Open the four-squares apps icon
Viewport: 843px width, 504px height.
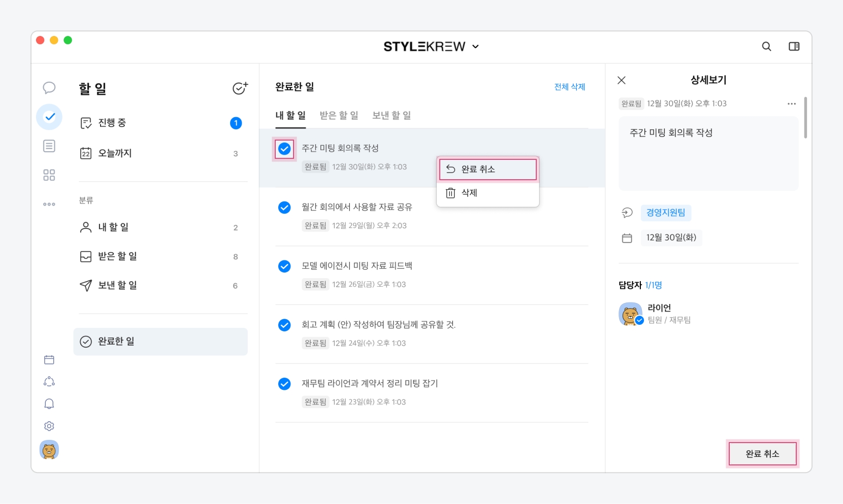pos(49,176)
